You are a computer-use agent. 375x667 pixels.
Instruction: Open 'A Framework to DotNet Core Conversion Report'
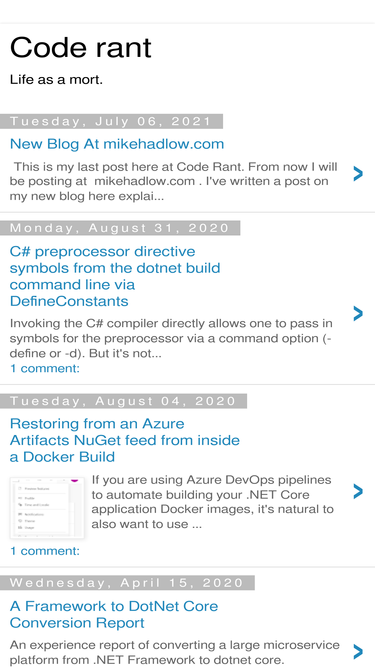point(114,615)
